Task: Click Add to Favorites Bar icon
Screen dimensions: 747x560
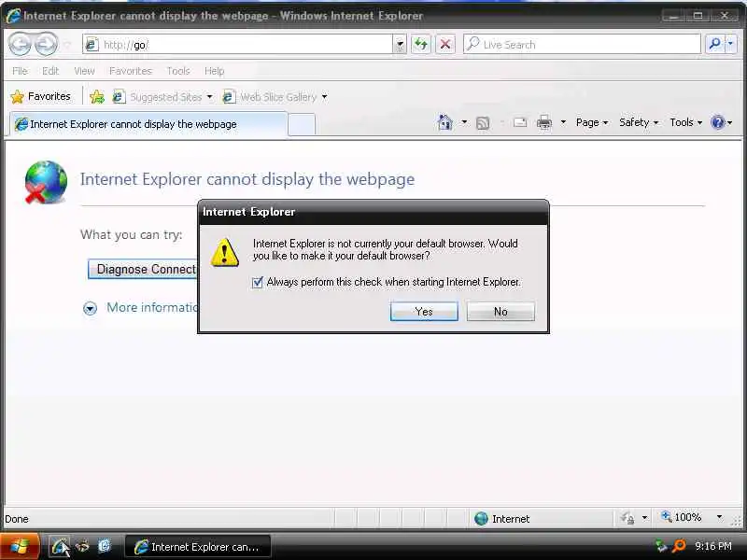Action: [x=97, y=97]
